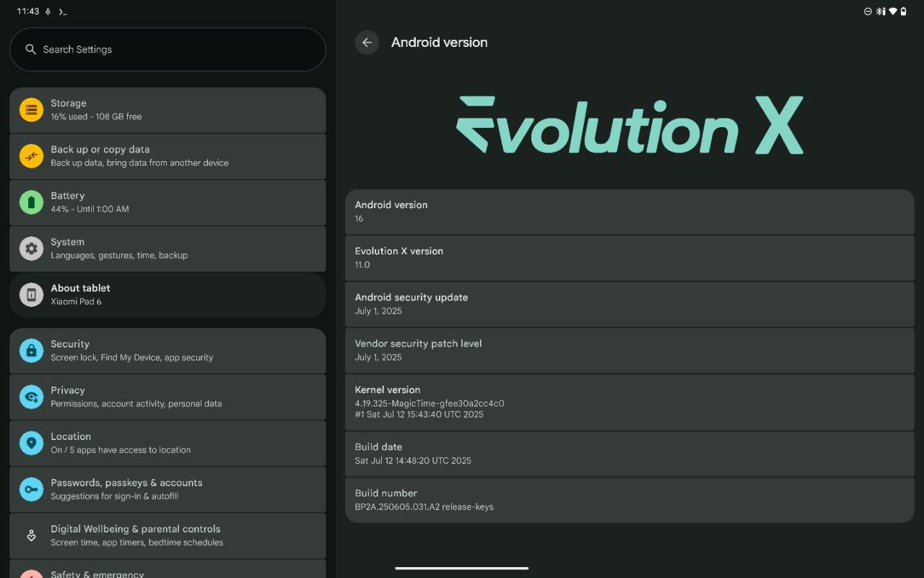Click the Passwords key icon
The width and height of the screenshot is (924, 578).
pos(31,489)
